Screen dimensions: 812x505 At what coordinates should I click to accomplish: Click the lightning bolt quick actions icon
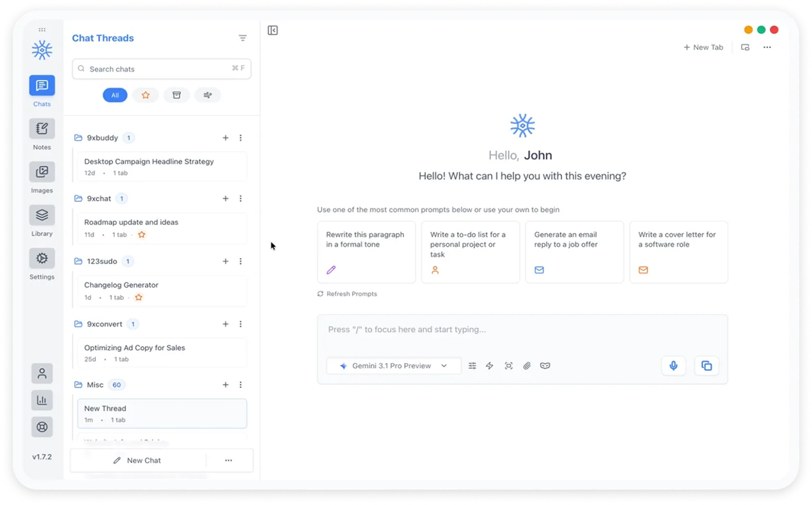[x=490, y=366]
